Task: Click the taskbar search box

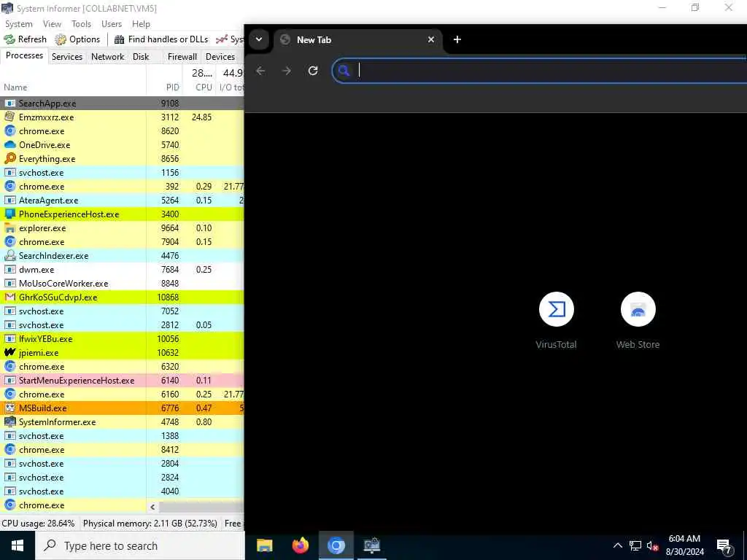Action: (140, 545)
